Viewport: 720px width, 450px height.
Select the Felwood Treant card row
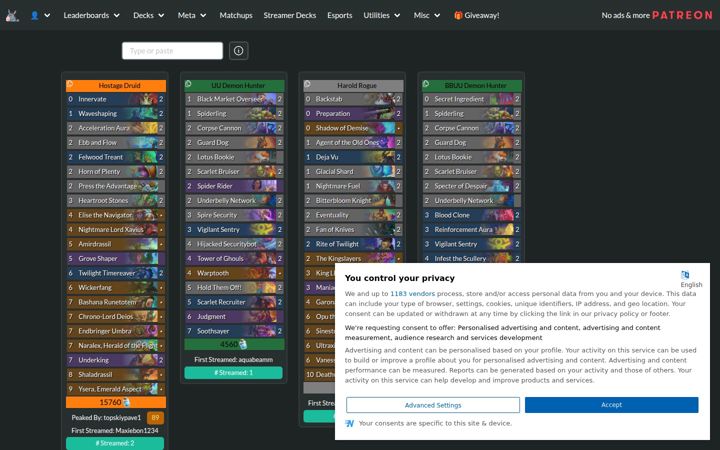click(116, 157)
